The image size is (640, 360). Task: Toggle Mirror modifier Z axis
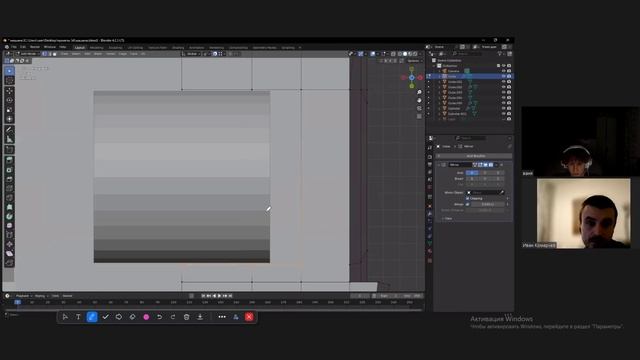(498, 173)
